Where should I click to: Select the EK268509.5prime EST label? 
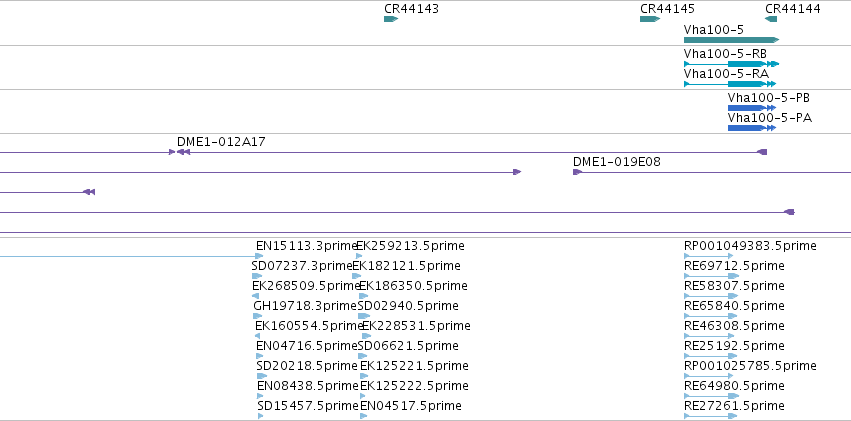click(307, 286)
